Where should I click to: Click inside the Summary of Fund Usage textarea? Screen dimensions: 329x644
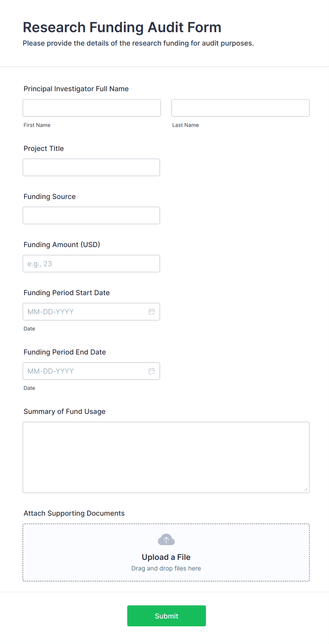[x=166, y=457]
